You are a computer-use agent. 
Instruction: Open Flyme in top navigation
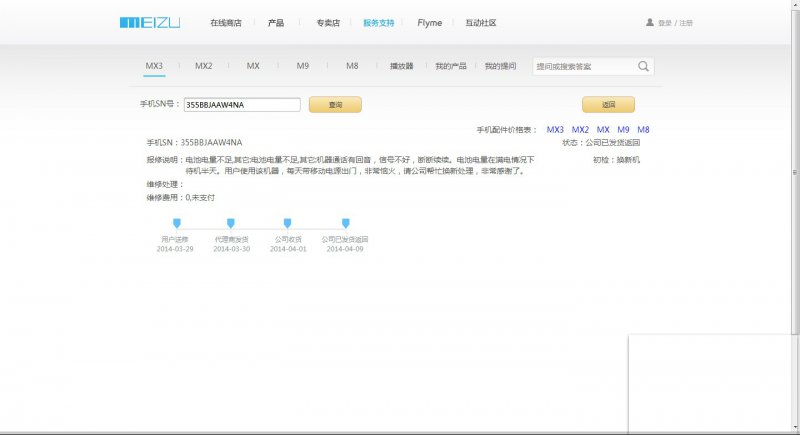click(430, 23)
